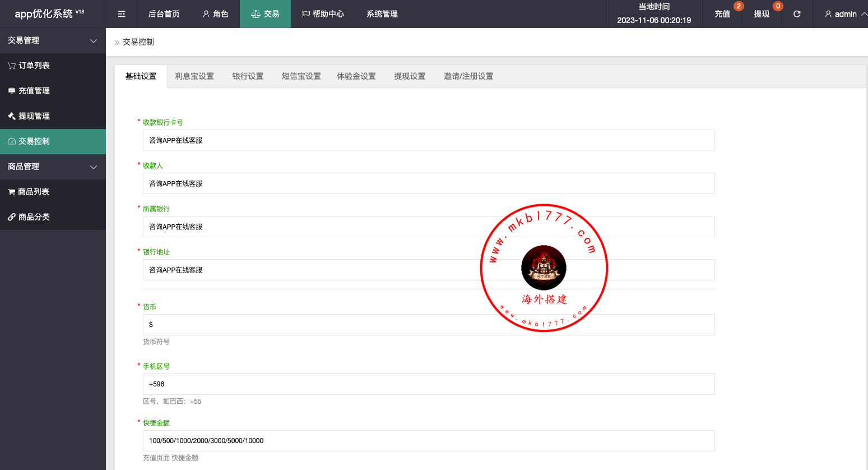
Task: Click the admin username in header
Action: (846, 14)
